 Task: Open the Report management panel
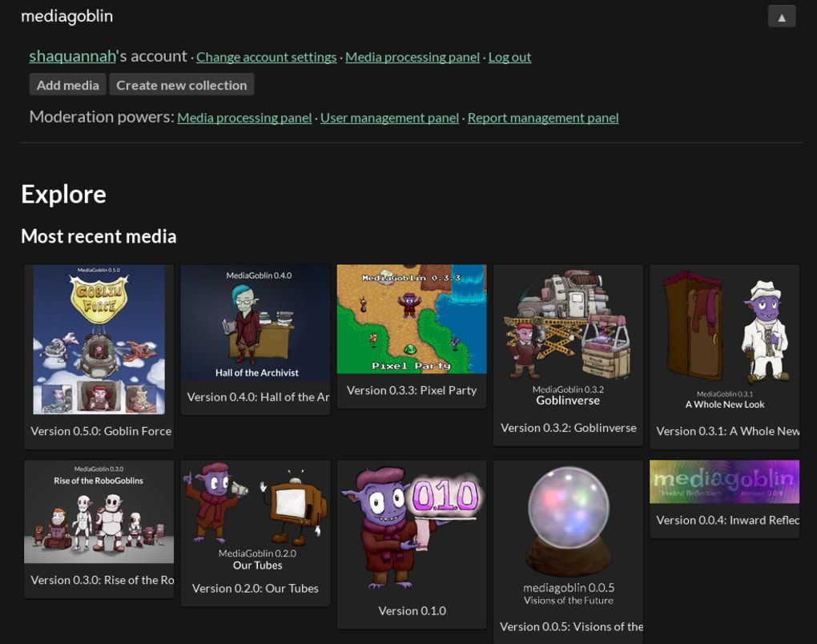pyautogui.click(x=543, y=118)
